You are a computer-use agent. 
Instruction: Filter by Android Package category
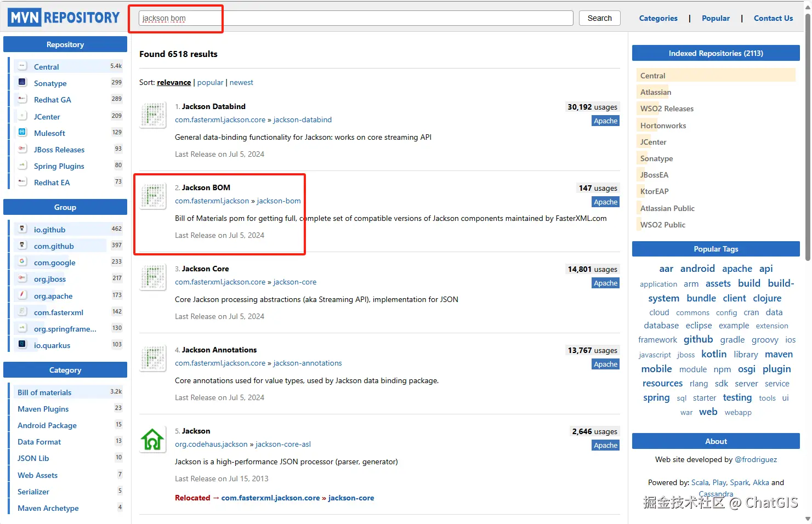pos(47,425)
